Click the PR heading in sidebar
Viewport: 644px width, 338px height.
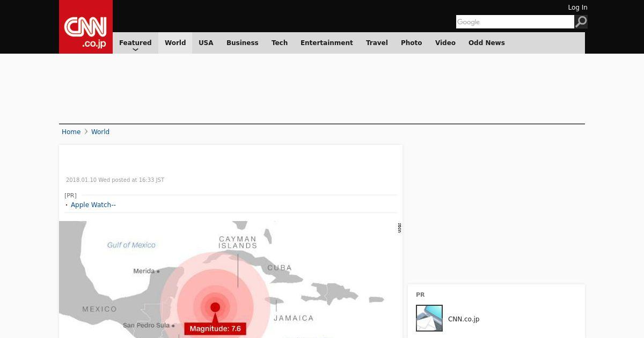tap(420, 295)
